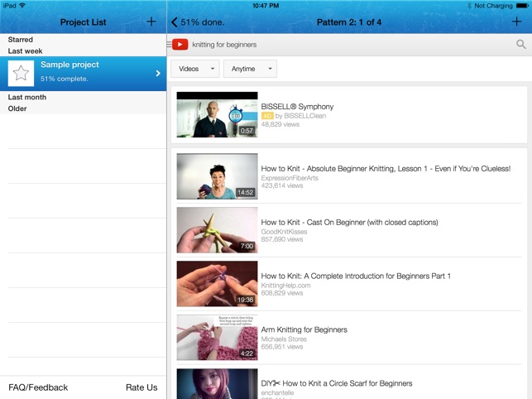Star the Sample project
532x399 pixels.
coord(21,73)
